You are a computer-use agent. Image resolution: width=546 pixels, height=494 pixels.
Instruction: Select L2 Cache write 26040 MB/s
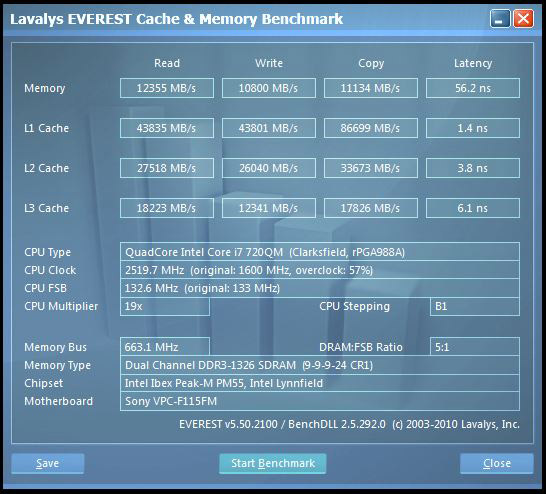pos(269,168)
